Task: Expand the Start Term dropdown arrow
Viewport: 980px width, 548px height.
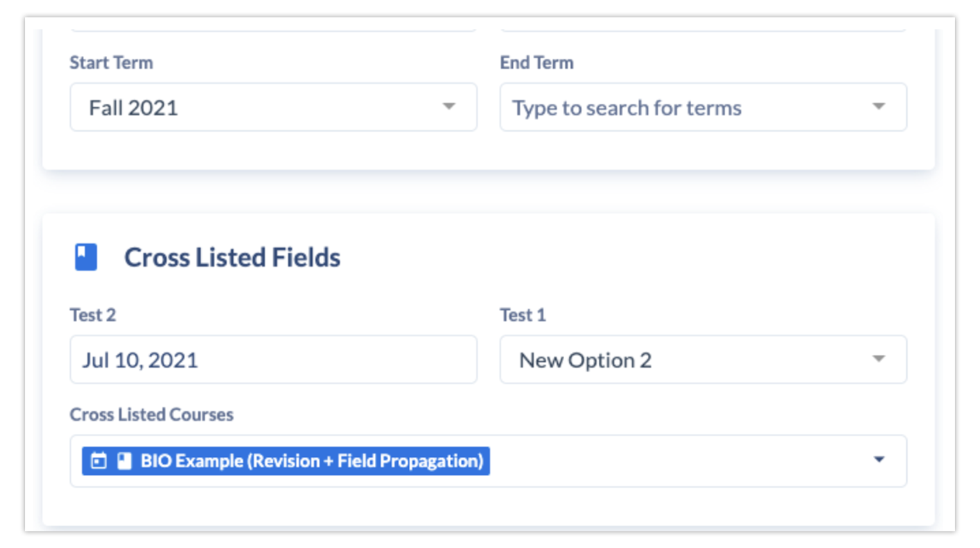Action: pyautogui.click(x=449, y=107)
